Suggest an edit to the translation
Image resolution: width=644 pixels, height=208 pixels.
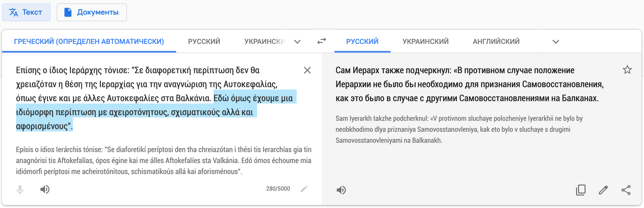pyautogui.click(x=603, y=190)
